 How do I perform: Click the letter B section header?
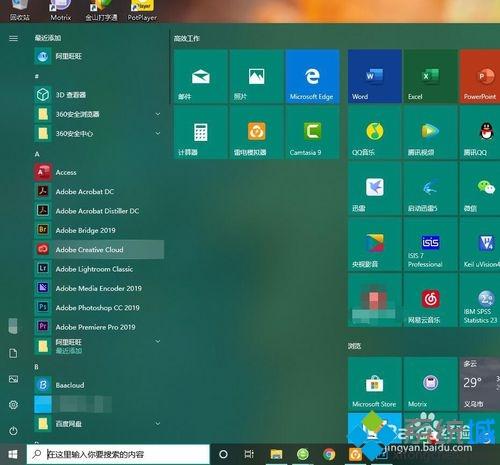[36, 367]
